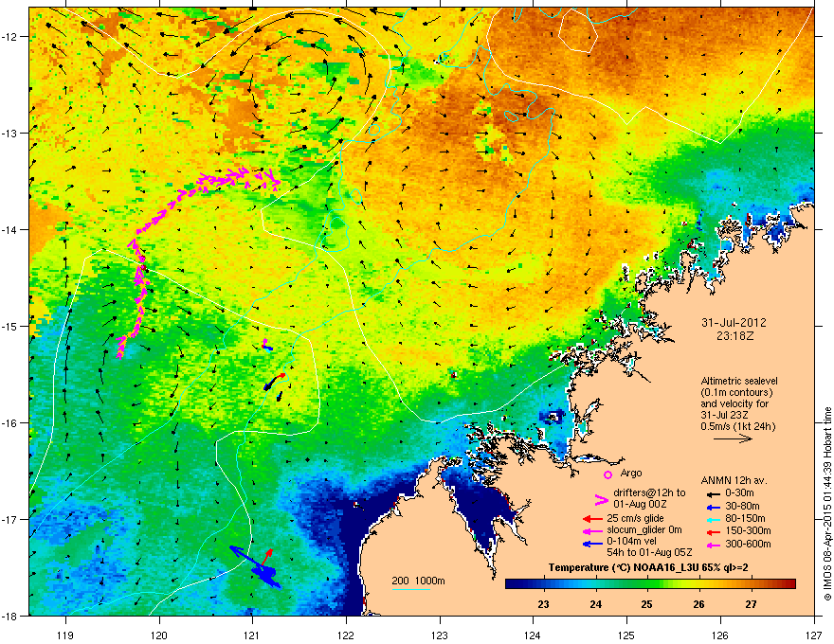Image resolution: width=834 pixels, height=644 pixels.
Task: Click the '31-Jul-2012' date label
Action: (x=734, y=323)
